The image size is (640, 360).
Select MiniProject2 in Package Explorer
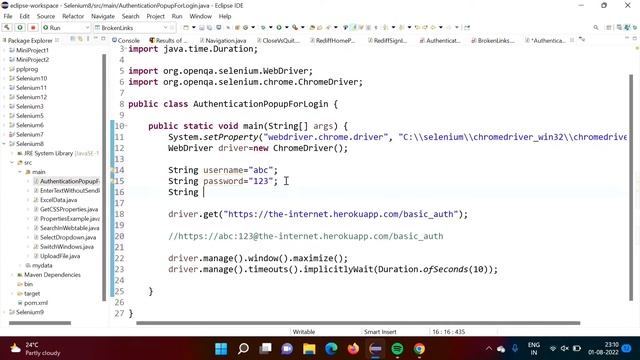coord(32,60)
